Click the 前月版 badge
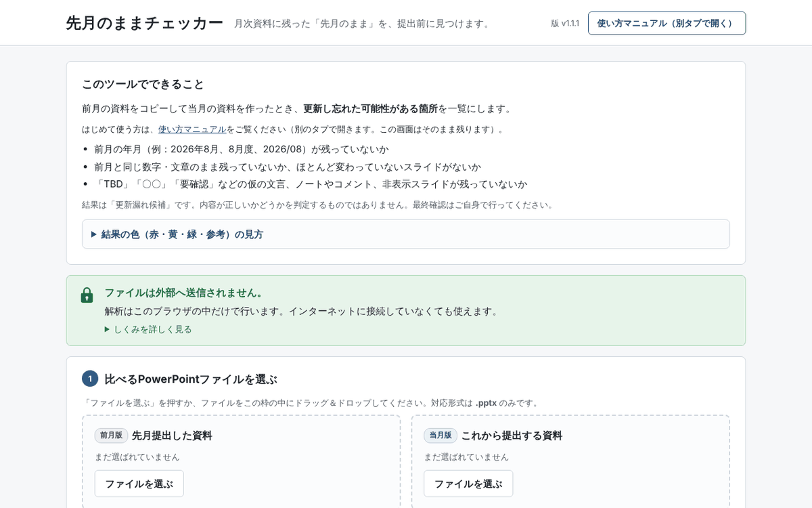 (x=111, y=436)
